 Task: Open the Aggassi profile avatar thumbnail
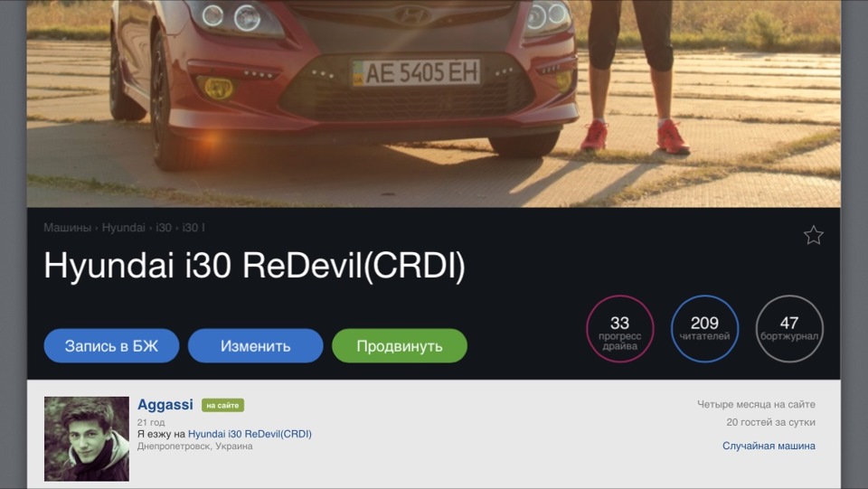[87, 438]
